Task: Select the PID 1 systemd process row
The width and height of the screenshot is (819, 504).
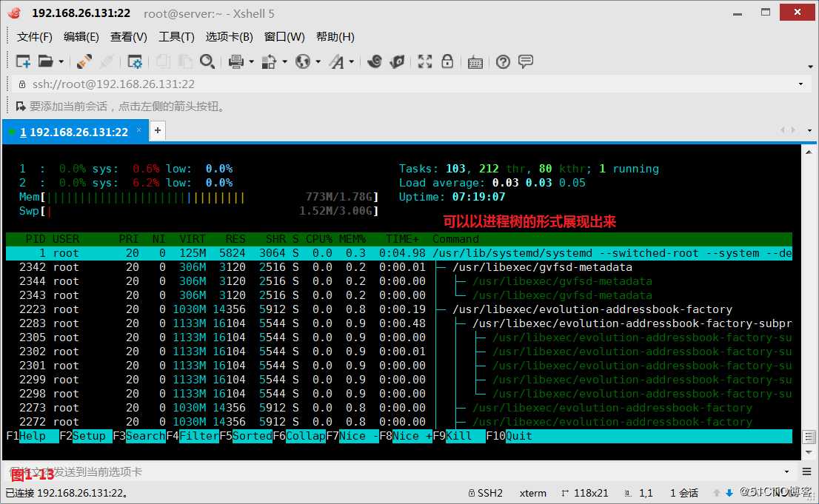Action: coord(399,253)
